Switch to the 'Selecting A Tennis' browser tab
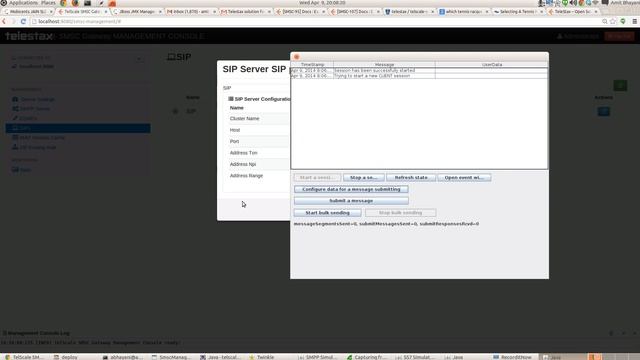This screenshot has height=360, width=640. (x=518, y=11)
